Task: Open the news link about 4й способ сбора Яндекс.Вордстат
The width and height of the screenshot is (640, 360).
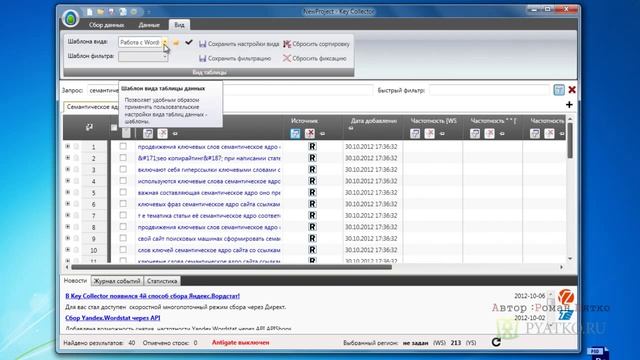Action: (152, 296)
